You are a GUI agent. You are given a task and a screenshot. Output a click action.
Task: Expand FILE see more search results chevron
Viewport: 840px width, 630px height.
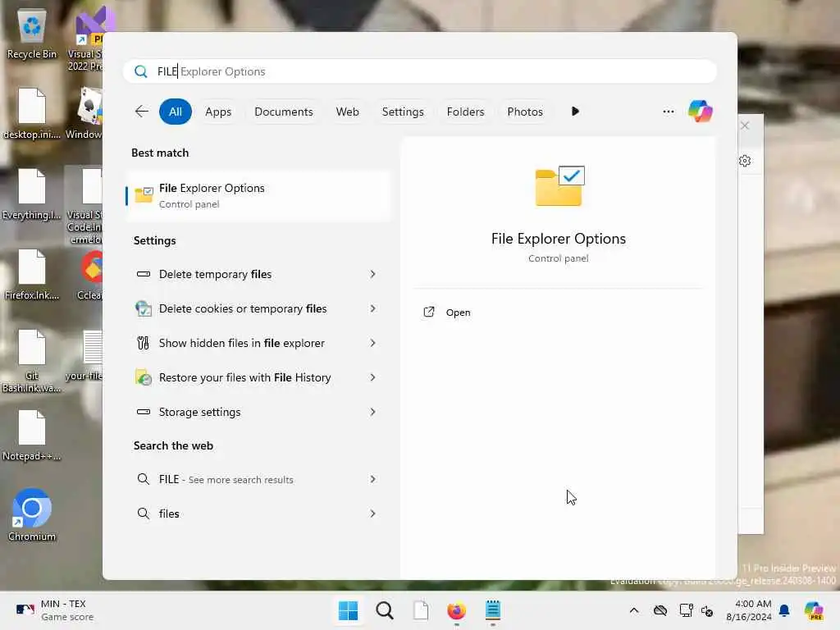click(373, 479)
